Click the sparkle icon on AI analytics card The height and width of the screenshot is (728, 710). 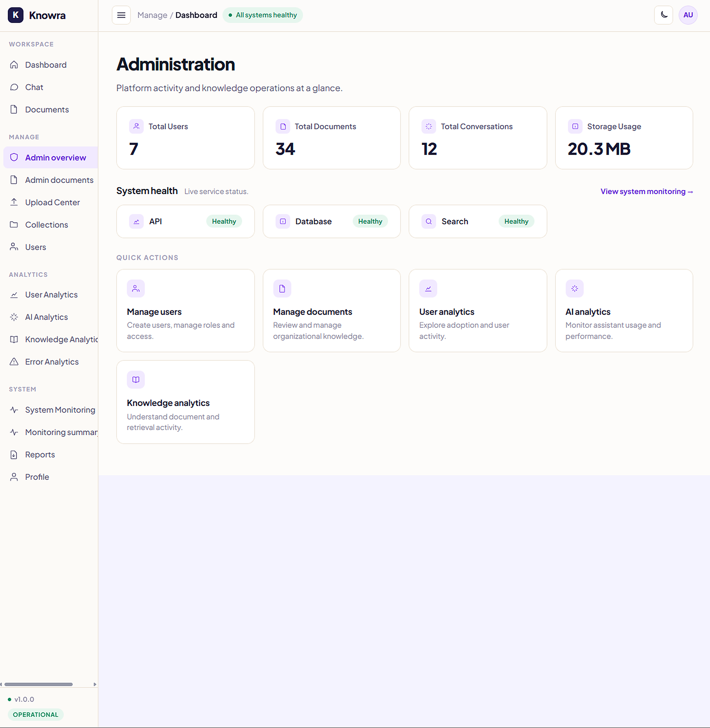(574, 288)
